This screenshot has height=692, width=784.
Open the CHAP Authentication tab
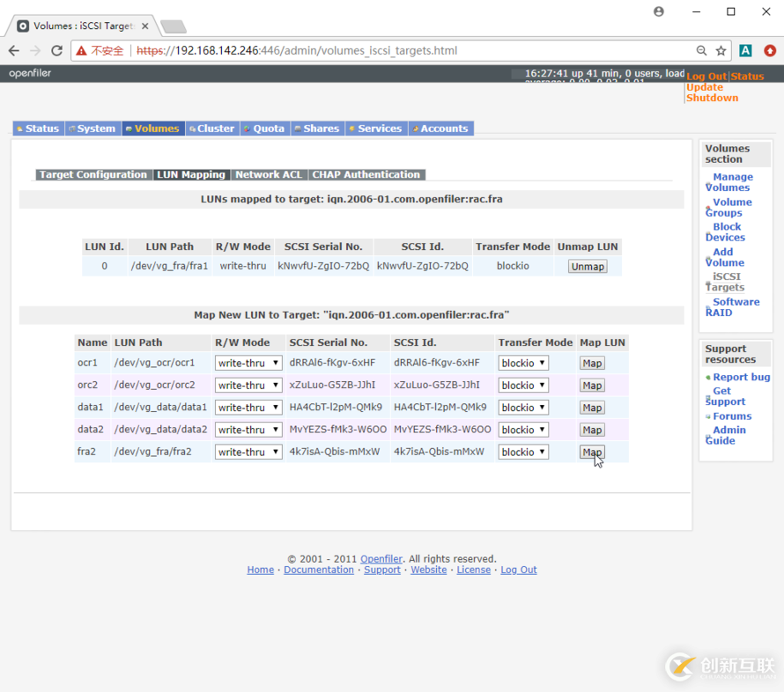point(366,174)
